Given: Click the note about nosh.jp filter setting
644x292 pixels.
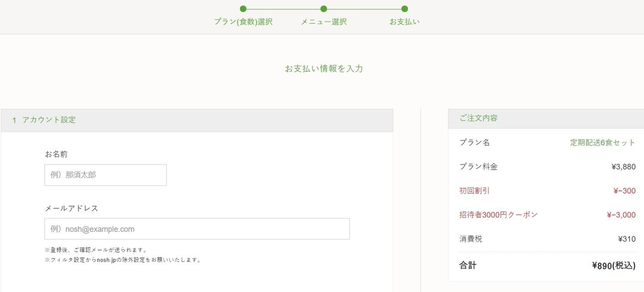Looking at the screenshot, I should (122, 260).
